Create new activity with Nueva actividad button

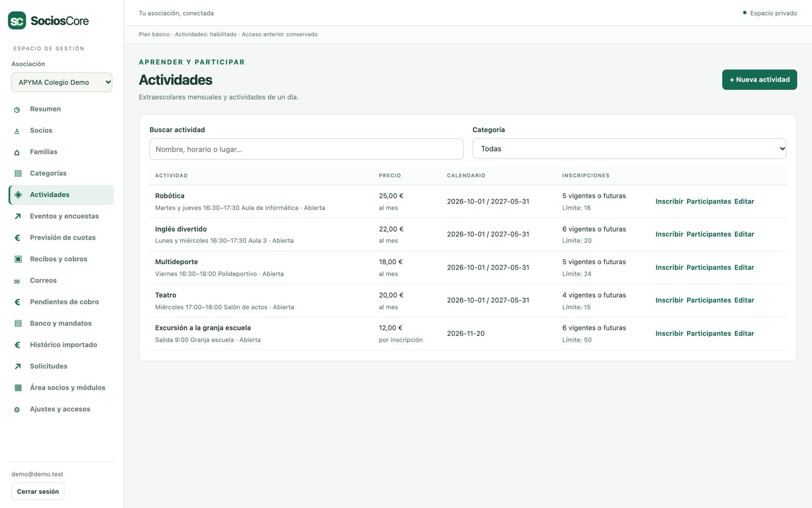[759, 80]
